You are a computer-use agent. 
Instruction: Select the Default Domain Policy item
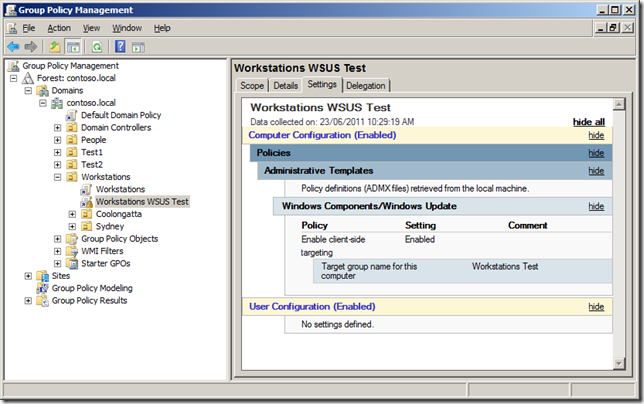click(x=122, y=115)
